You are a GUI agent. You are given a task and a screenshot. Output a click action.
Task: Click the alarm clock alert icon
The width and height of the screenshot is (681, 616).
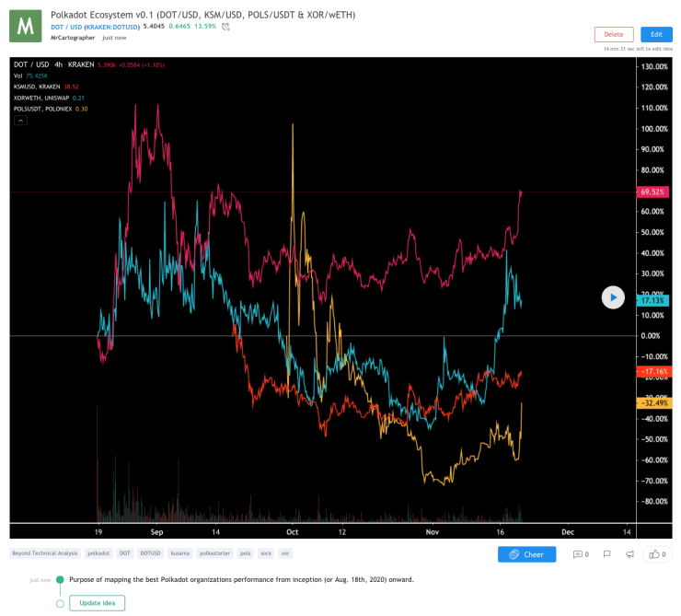(225, 27)
